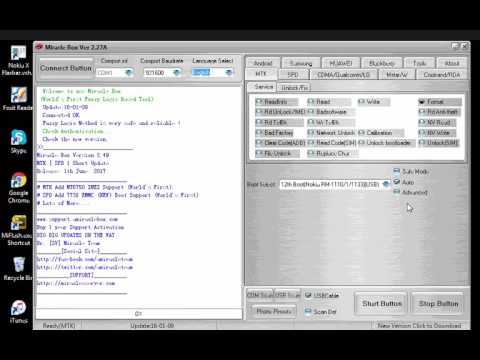Click the progress bar below the log
Image resolution: width=480 pixels, height=360 pixels.
pyautogui.click(x=139, y=314)
